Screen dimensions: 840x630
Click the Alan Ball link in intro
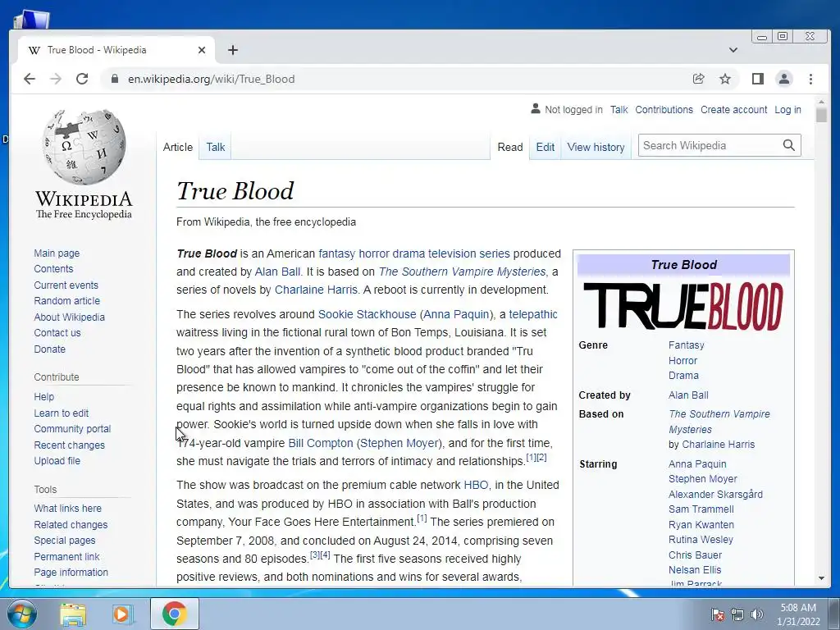277,272
